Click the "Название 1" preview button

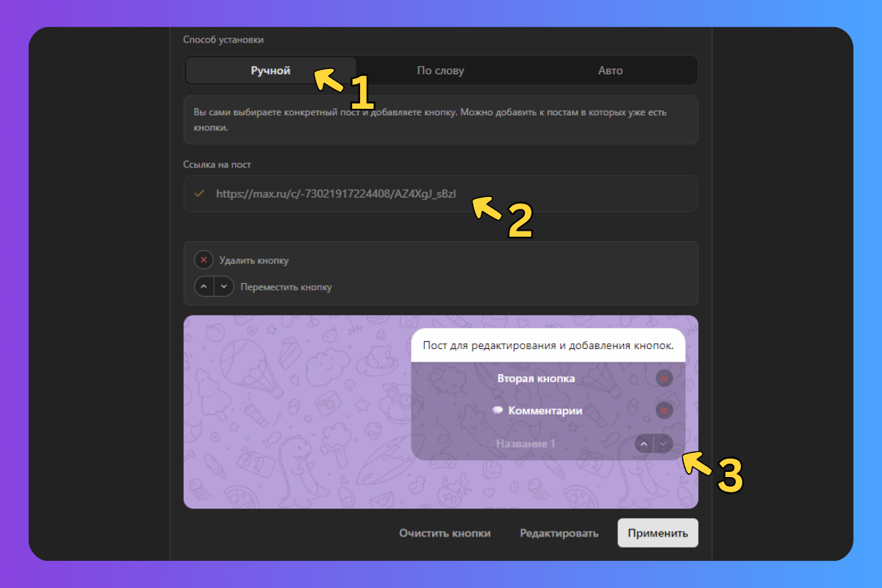click(x=526, y=443)
